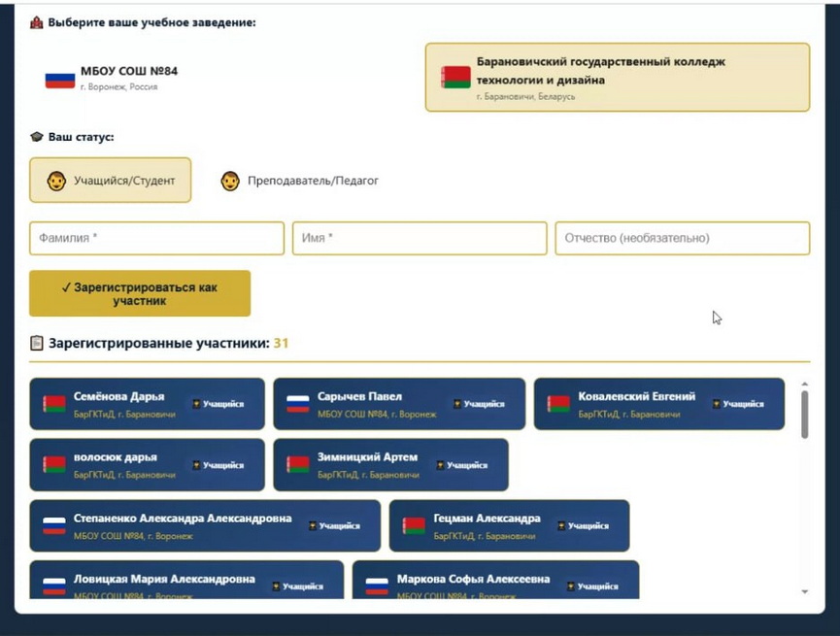
Task: Click the Фамилия input field
Action: [156, 238]
